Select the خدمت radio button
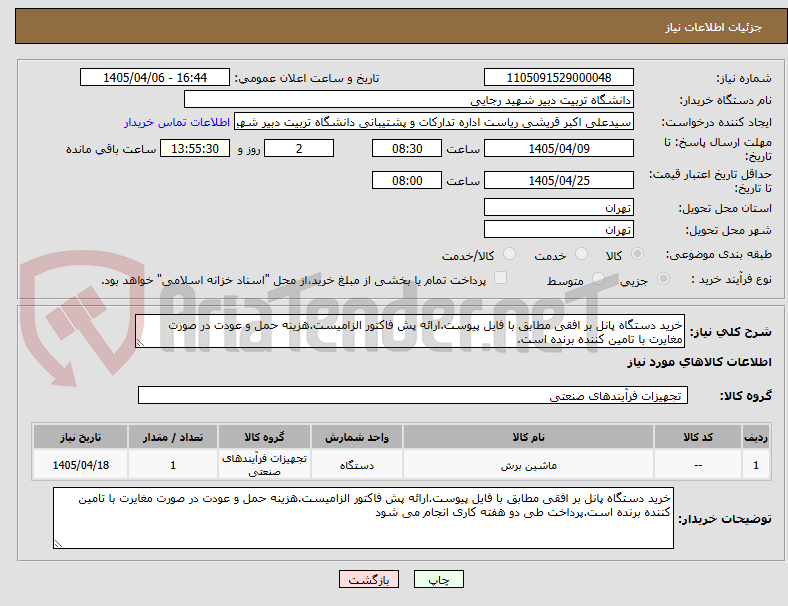This screenshot has width=788, height=606. [581, 254]
